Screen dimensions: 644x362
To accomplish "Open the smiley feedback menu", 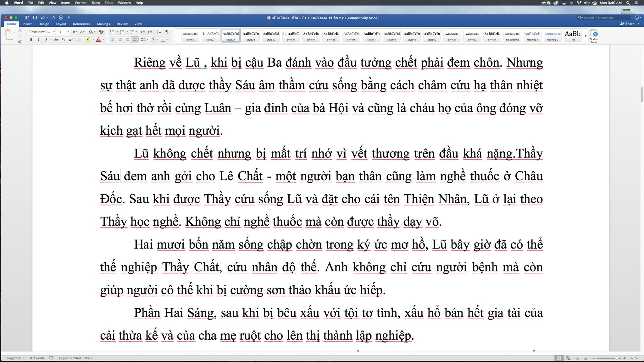I will click(638, 18).
